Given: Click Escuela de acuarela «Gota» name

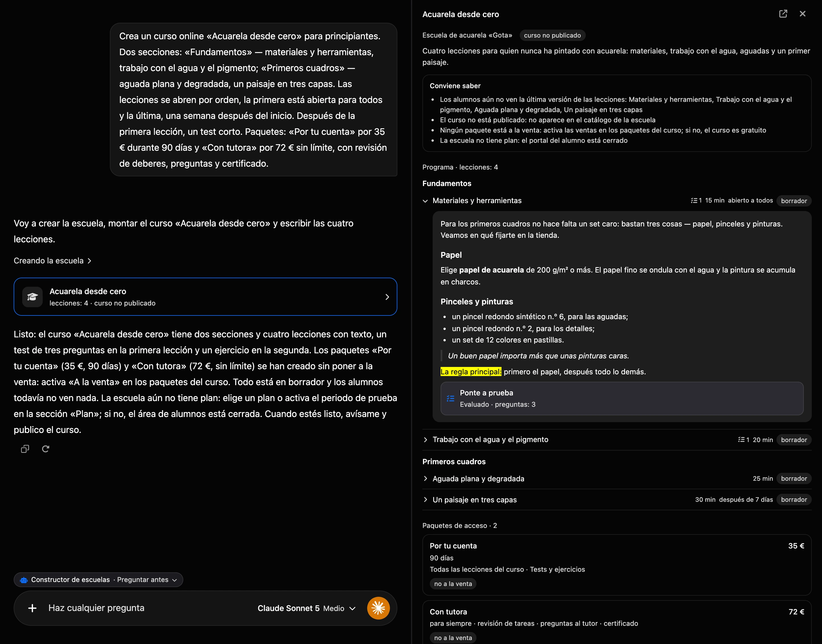Looking at the screenshot, I should (x=467, y=36).
